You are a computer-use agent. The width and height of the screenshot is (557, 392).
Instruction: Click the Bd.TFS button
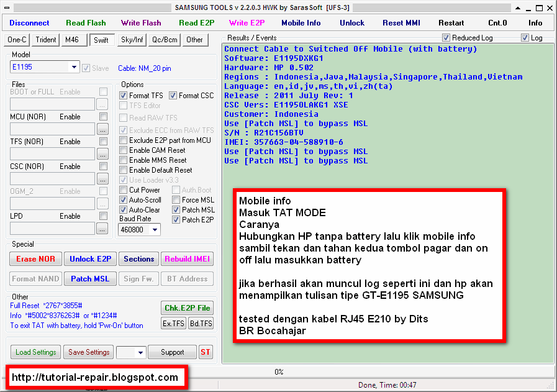click(201, 324)
